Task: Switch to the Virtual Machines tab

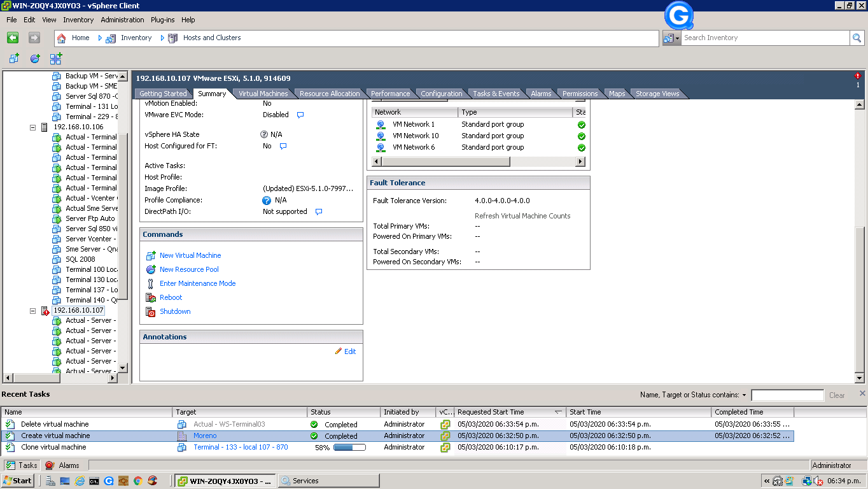Action: coord(263,94)
